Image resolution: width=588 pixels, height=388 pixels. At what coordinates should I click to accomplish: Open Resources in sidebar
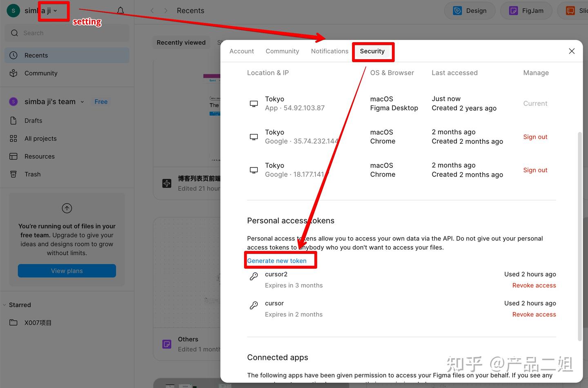[39, 156]
